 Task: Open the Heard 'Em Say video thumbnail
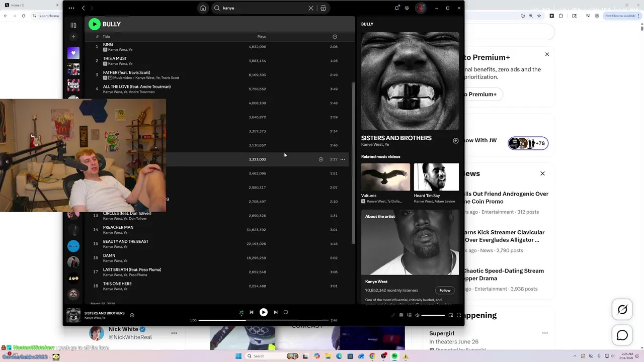pyautogui.click(x=436, y=177)
